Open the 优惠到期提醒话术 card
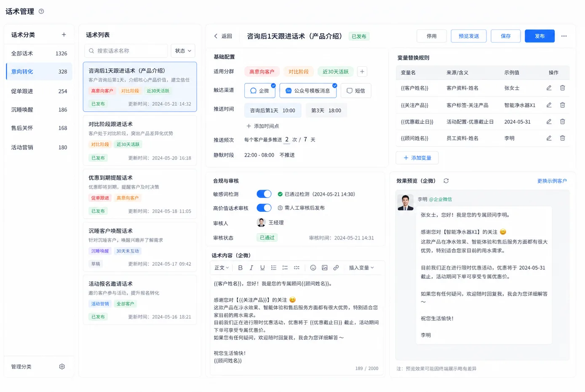This screenshot has width=585, height=392. click(140, 194)
